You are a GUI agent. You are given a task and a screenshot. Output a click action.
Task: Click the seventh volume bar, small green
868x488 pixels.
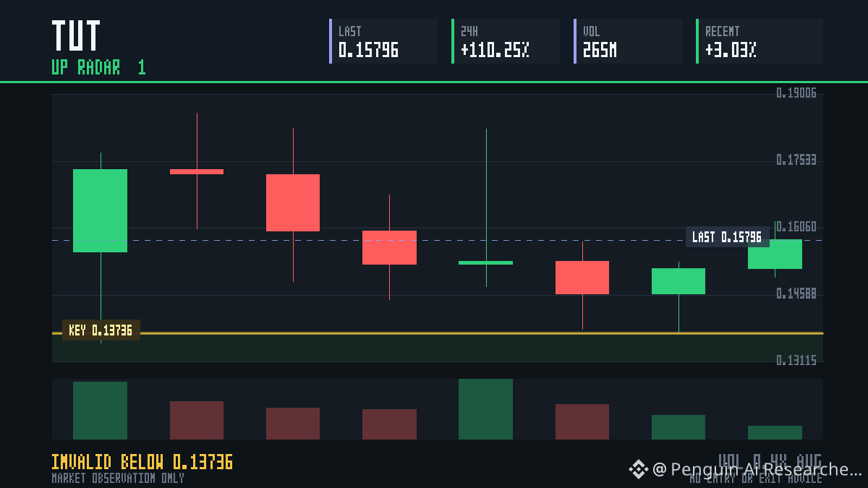pos(678,427)
